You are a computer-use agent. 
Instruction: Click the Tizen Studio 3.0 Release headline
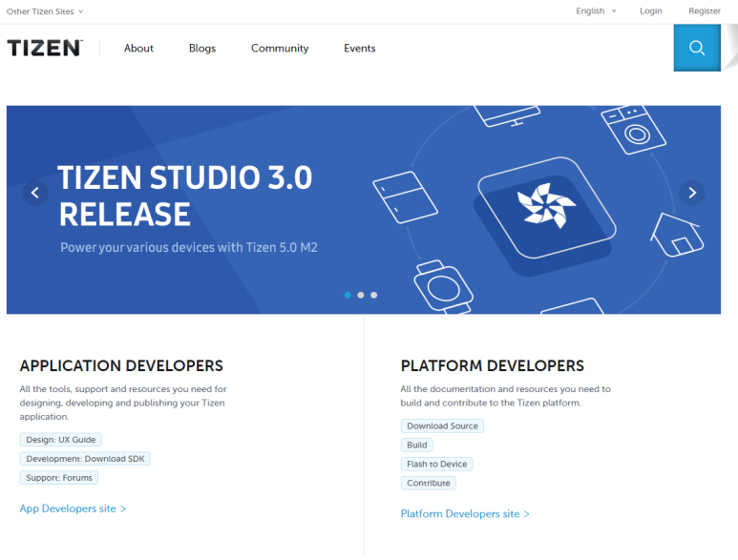point(185,196)
